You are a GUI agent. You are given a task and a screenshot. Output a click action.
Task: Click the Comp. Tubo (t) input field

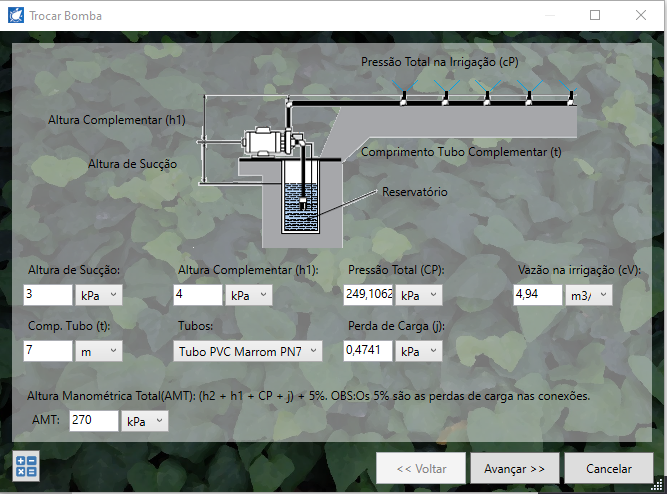click(47, 351)
